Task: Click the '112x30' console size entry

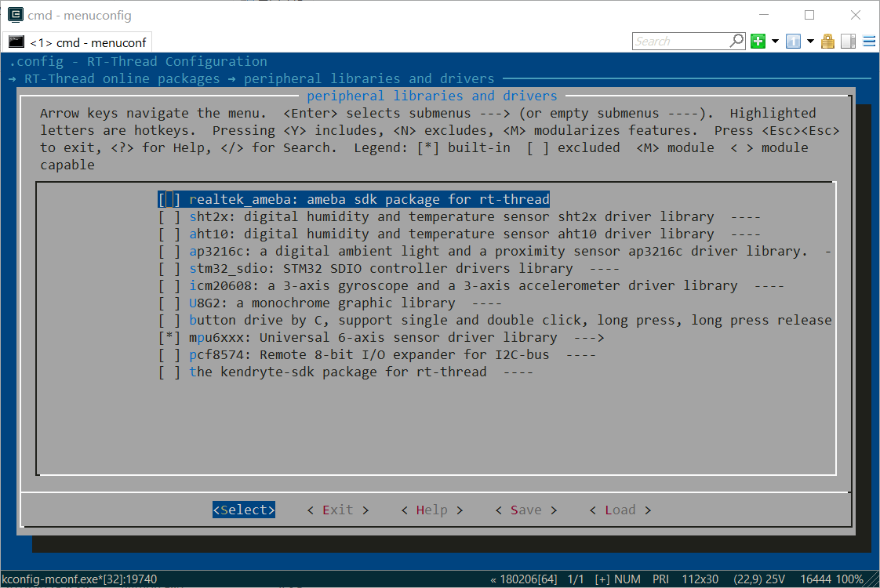Action: coord(700,579)
